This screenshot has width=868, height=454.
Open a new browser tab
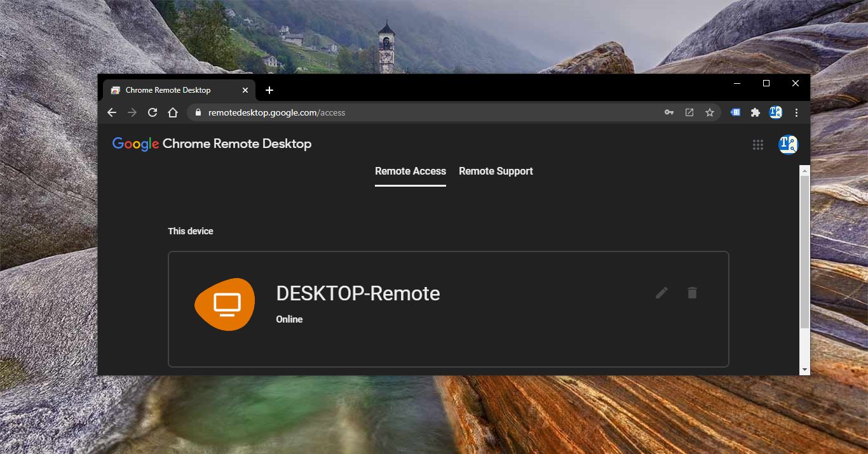[269, 90]
